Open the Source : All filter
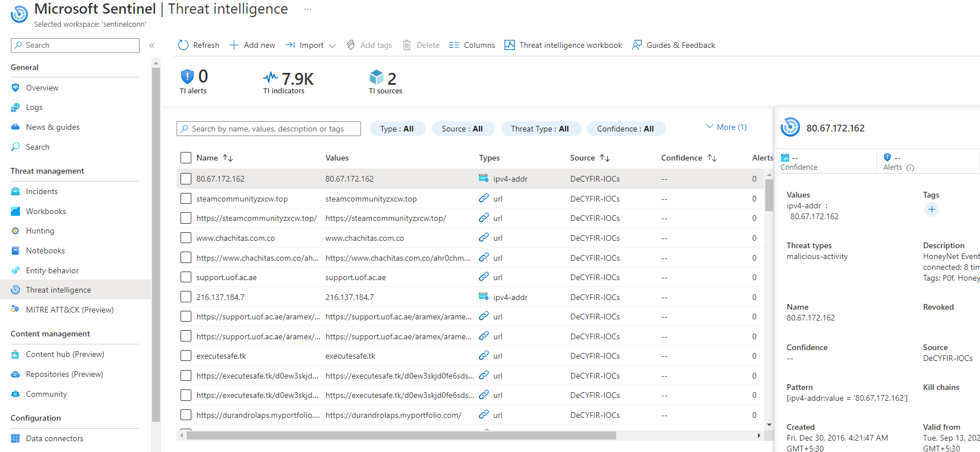The height and width of the screenshot is (452, 980). pyautogui.click(x=463, y=129)
